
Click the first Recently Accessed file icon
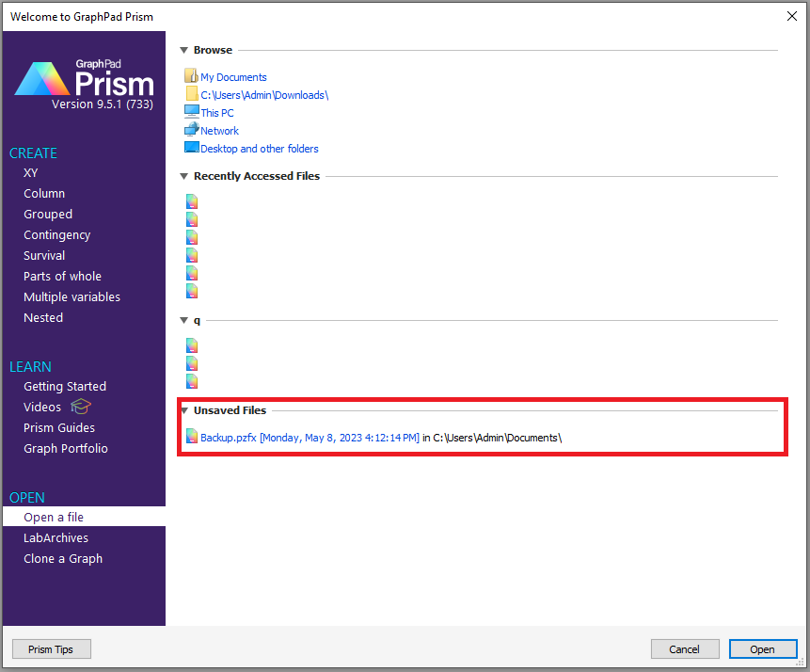click(x=192, y=201)
